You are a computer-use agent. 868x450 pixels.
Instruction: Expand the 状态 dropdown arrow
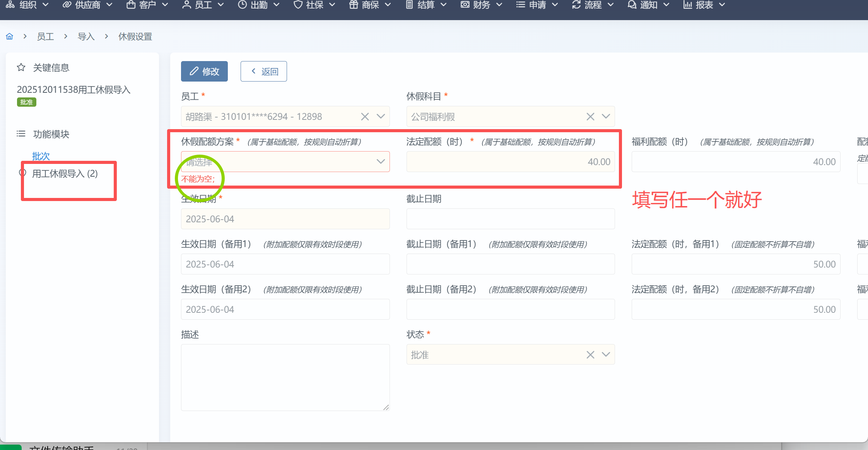point(606,355)
